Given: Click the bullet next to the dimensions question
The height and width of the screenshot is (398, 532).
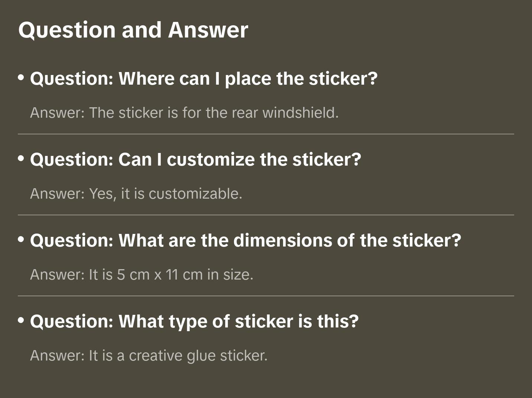Looking at the screenshot, I should 21,239.
